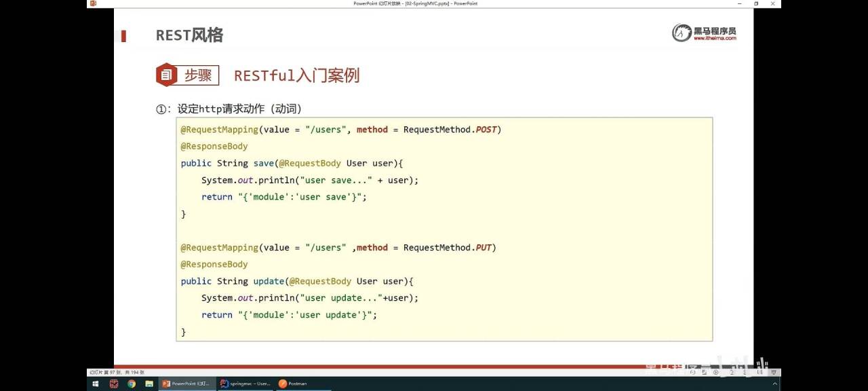This screenshot has height=391, width=868.
Task: Launch Google Chrome from the taskbar
Action: coord(132,384)
